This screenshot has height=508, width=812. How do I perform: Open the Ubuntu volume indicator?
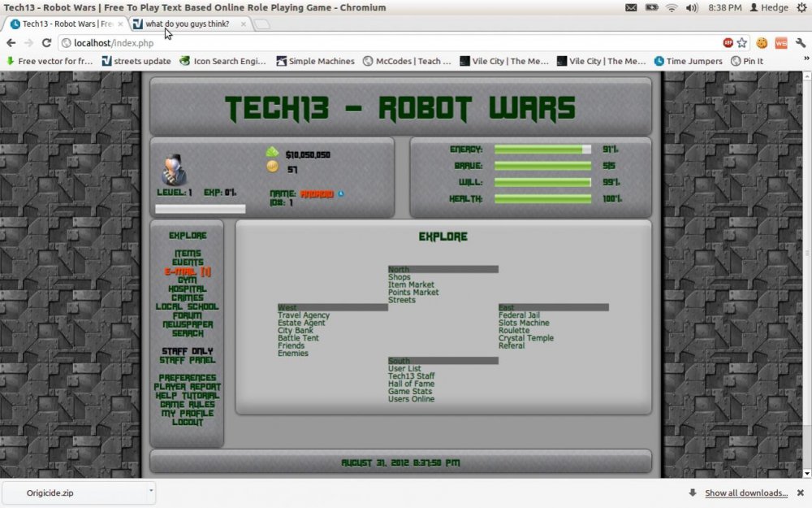[x=691, y=7]
